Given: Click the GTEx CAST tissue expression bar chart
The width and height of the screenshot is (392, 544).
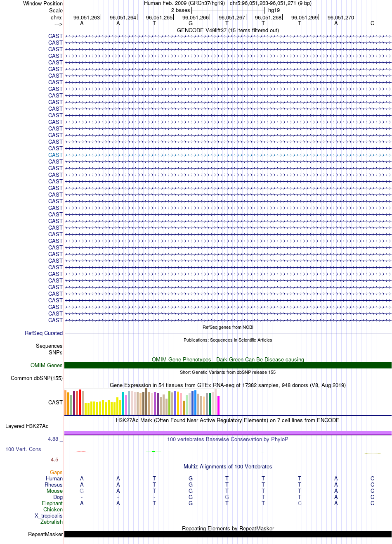Looking at the screenshot, I should pyautogui.click(x=142, y=401).
